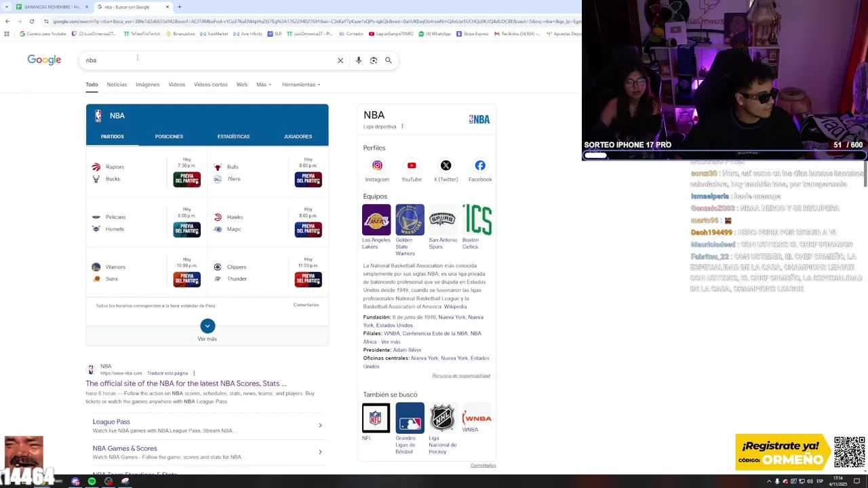
Task: Open NBA X (Twitter) profile icon
Action: click(446, 165)
